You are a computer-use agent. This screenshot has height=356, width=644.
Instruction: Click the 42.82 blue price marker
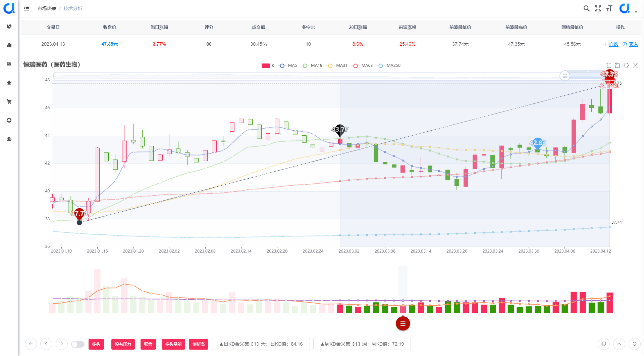(x=538, y=143)
